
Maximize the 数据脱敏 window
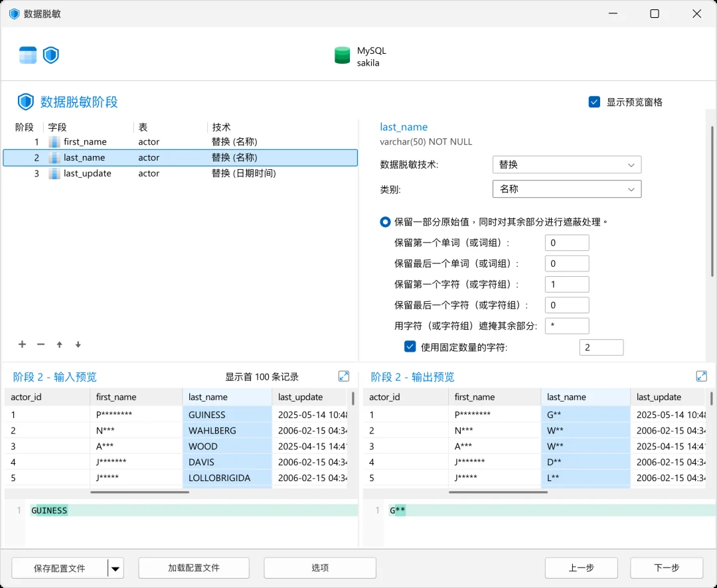point(655,14)
